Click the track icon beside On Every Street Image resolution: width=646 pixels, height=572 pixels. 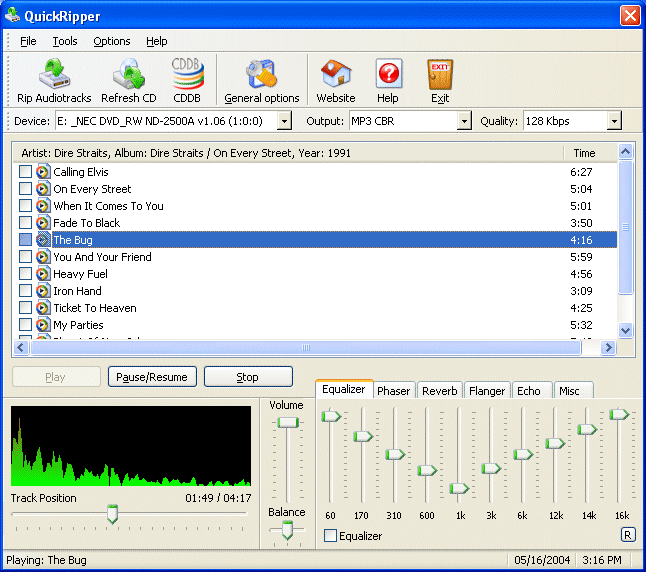tap(43, 189)
